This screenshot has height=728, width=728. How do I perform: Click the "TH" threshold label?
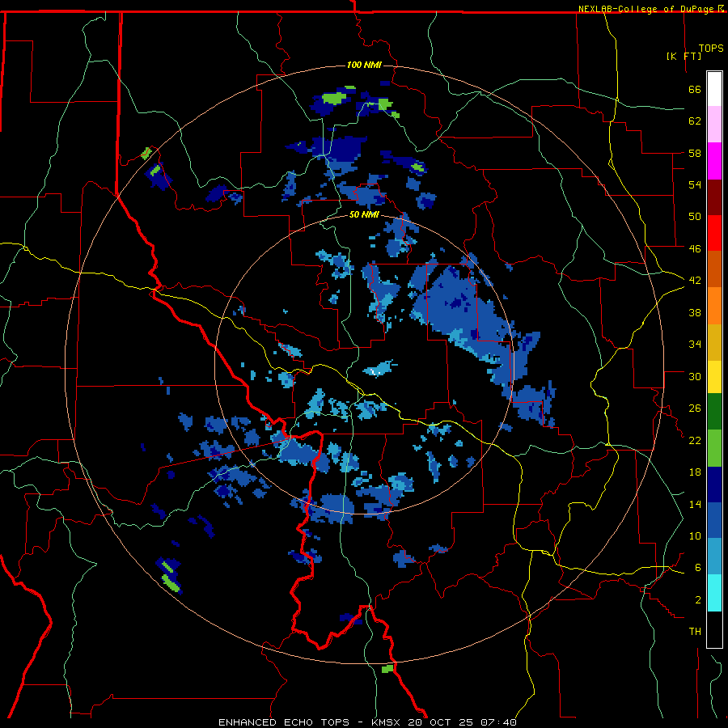pos(695,632)
